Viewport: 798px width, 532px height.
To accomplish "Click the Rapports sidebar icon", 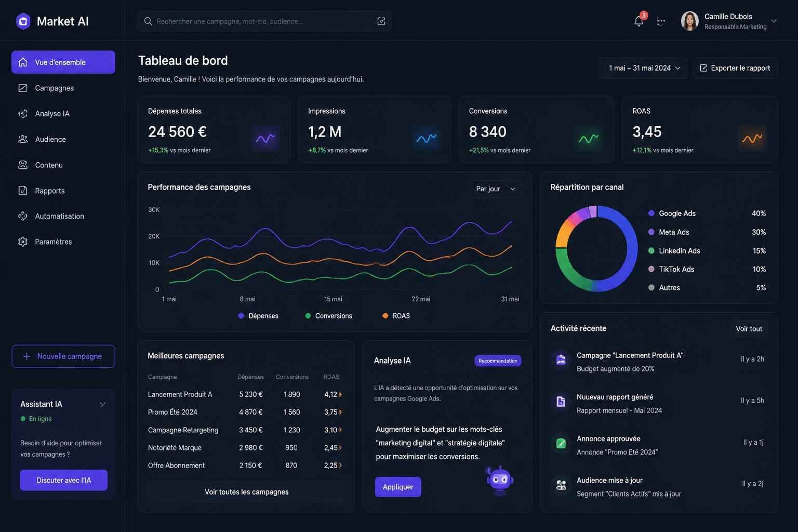I will point(23,191).
